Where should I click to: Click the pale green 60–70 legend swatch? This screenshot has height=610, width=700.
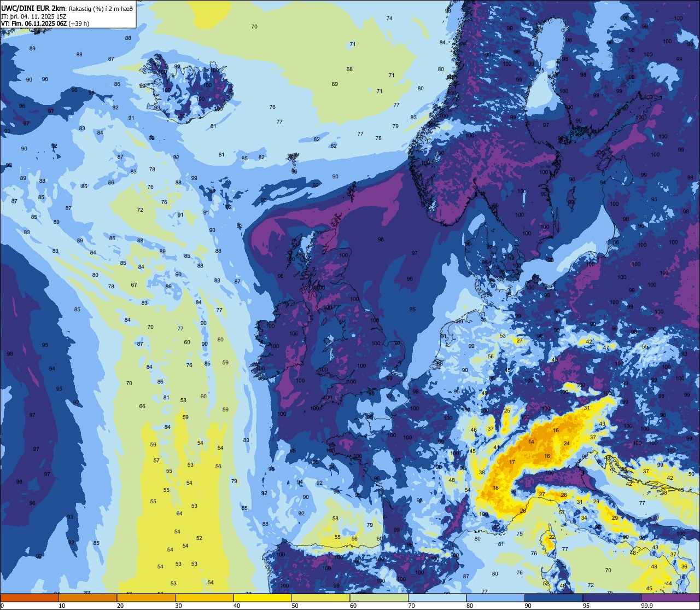tap(379, 597)
